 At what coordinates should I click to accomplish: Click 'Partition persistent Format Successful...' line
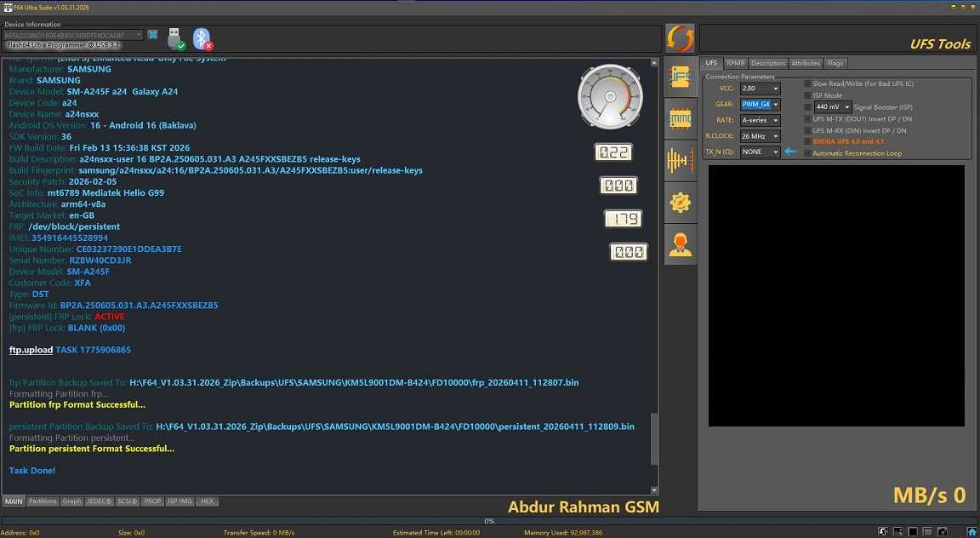[x=92, y=449]
